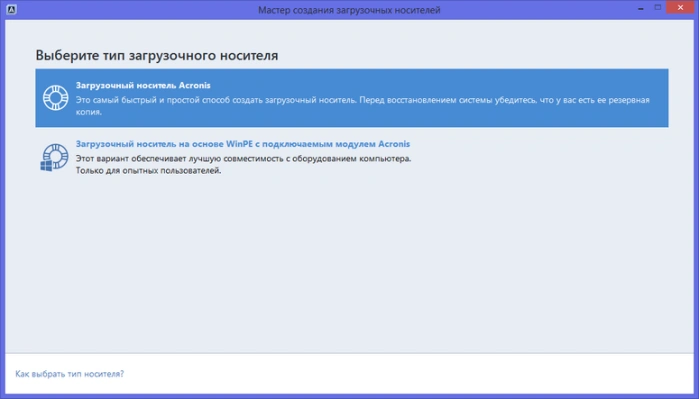
Task: Click the Acronis app icon in the title bar
Action: (x=12, y=9)
